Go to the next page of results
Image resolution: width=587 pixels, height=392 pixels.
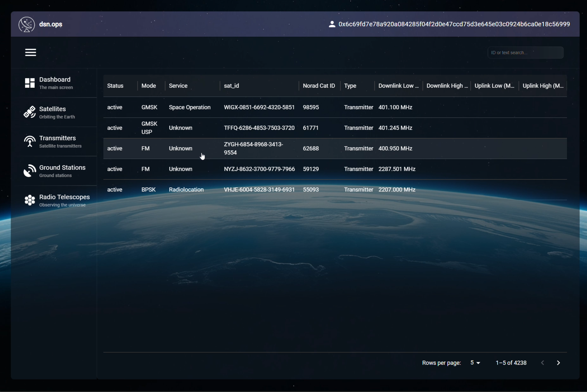tap(558, 363)
